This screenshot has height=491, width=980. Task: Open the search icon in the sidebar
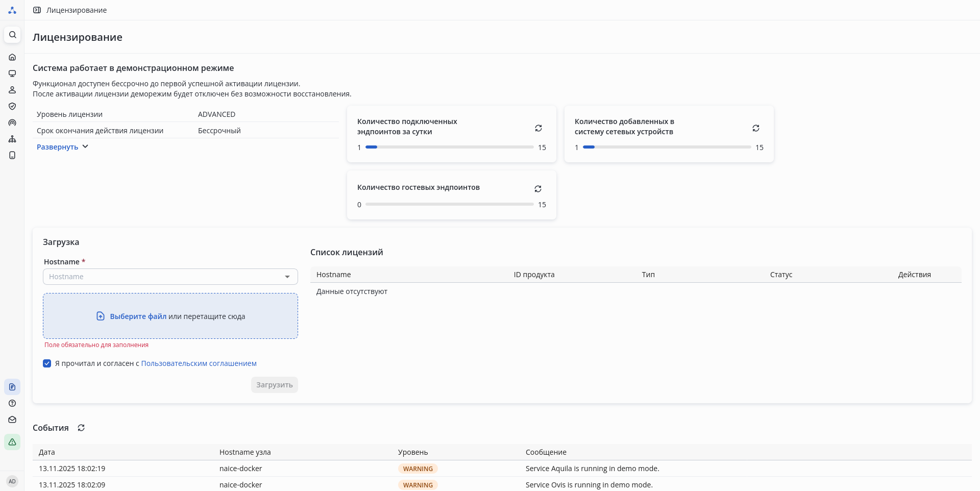(x=12, y=35)
